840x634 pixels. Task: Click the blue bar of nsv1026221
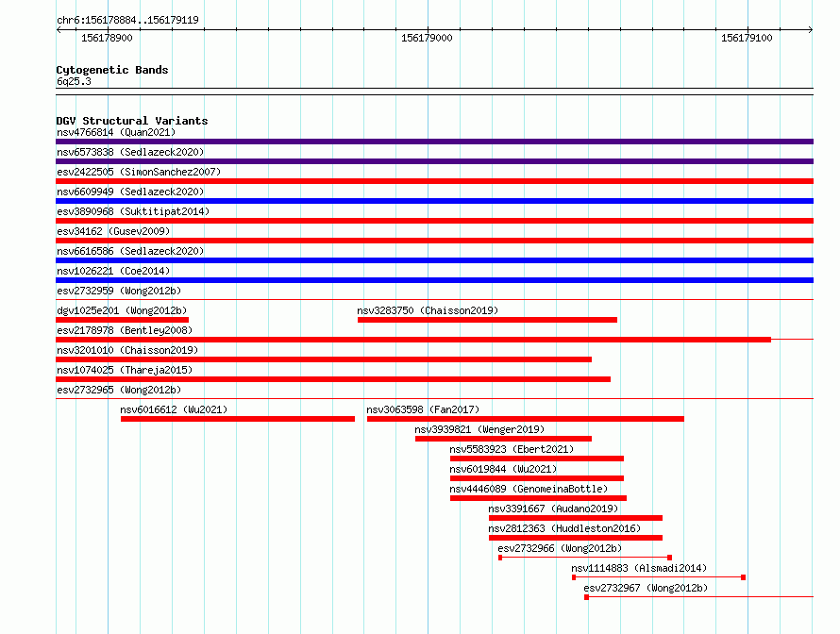click(x=434, y=280)
